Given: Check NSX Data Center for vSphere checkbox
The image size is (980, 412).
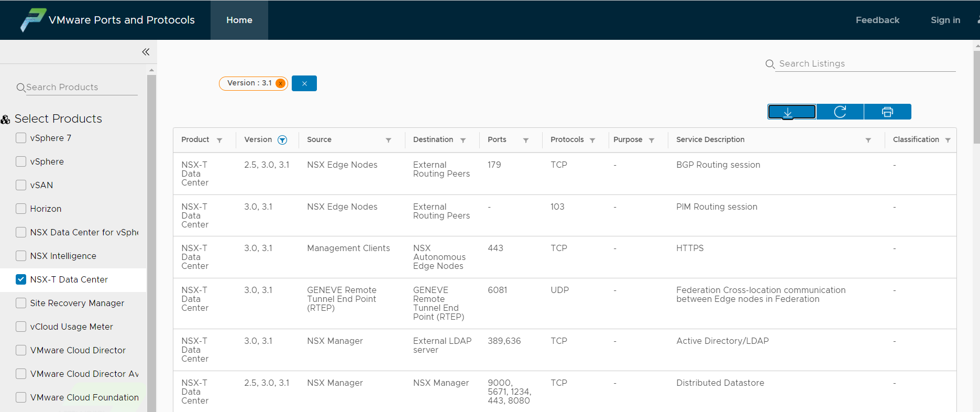Looking at the screenshot, I should click(21, 232).
